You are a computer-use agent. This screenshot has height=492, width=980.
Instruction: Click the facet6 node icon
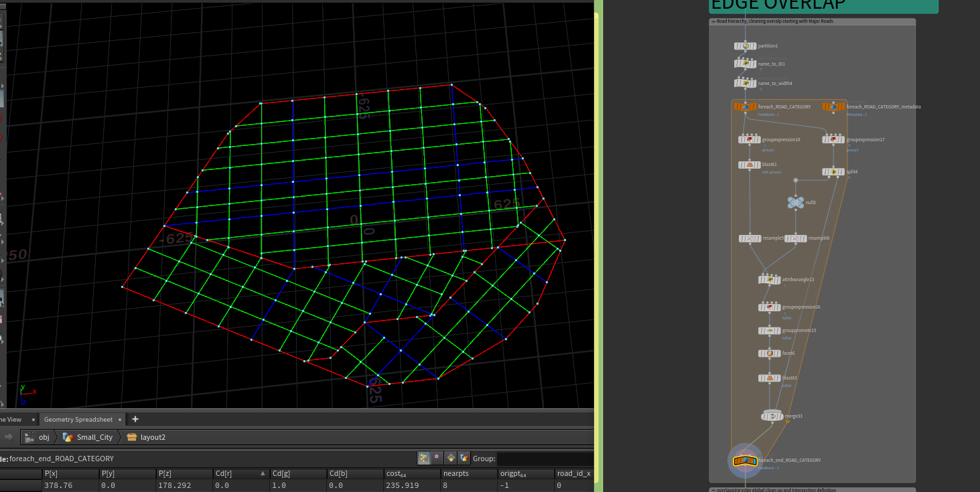pos(770,353)
